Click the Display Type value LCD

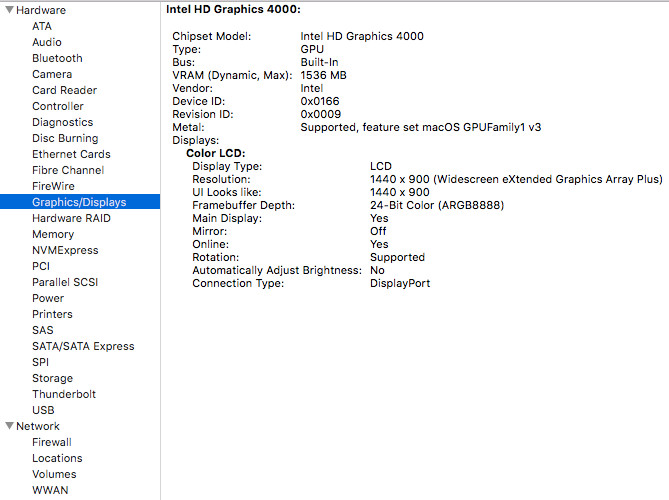[x=381, y=166]
